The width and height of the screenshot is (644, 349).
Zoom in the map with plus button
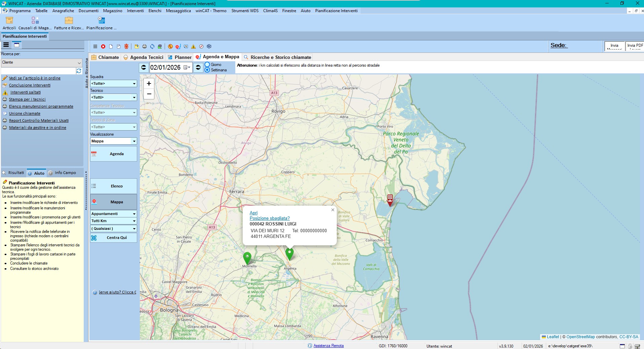pyautogui.click(x=149, y=83)
